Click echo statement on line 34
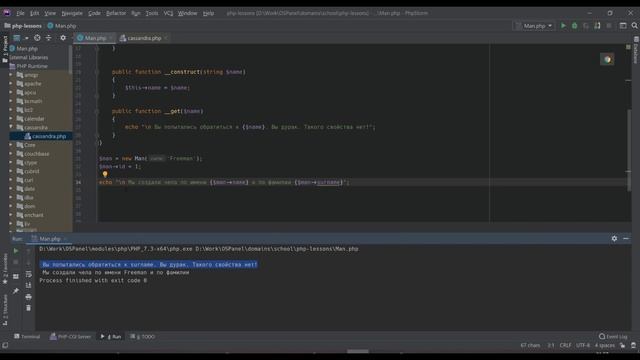640x360 pixels. tap(224, 182)
